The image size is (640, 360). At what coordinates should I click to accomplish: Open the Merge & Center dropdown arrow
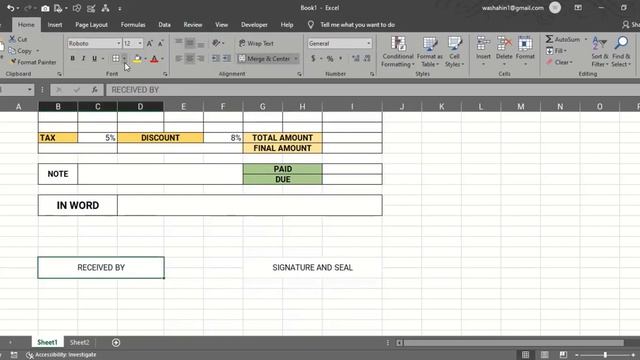296,59
